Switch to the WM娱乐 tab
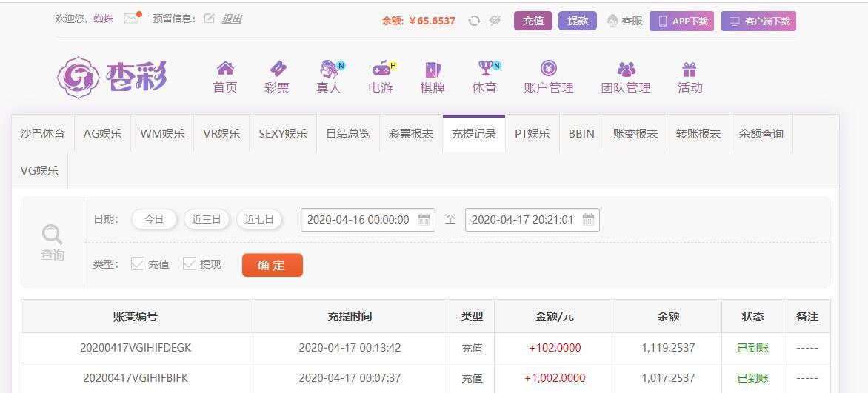The width and height of the screenshot is (868, 393). tap(162, 133)
